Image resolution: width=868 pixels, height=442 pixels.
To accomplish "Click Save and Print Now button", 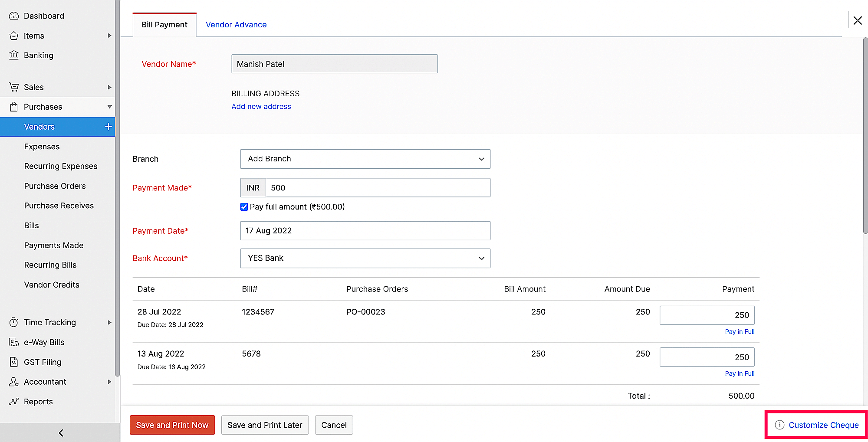I will tap(172, 425).
